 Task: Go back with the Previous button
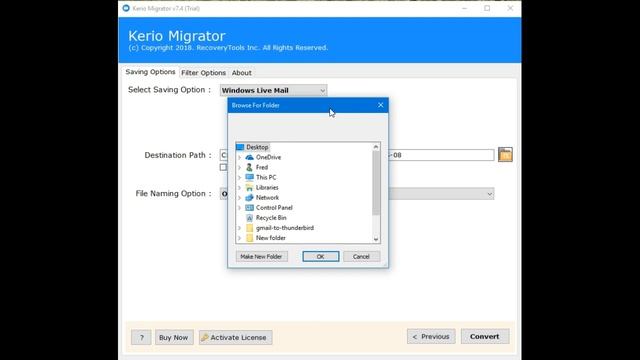431,337
